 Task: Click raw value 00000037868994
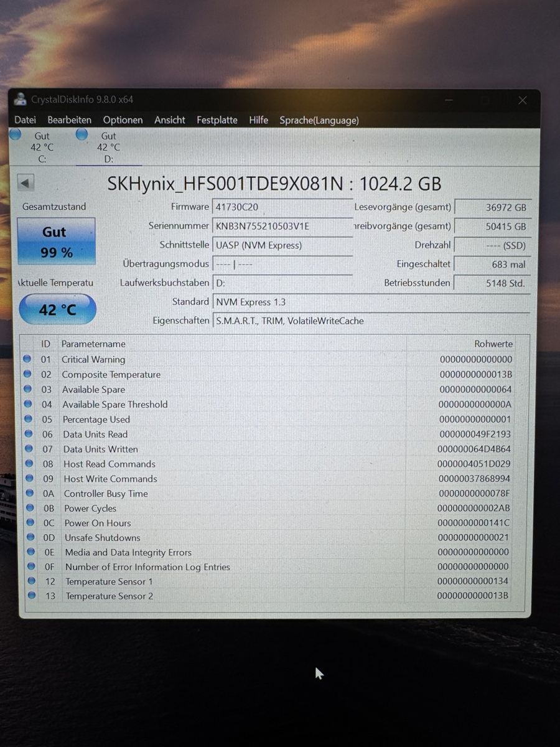click(474, 479)
